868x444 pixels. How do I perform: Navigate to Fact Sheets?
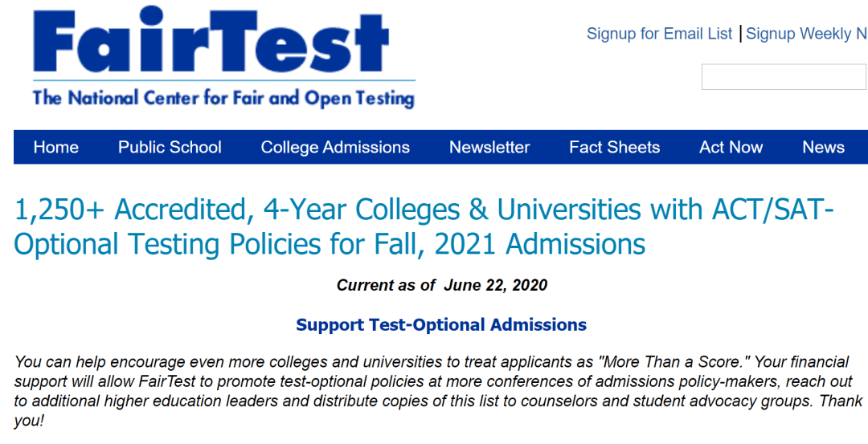614,148
